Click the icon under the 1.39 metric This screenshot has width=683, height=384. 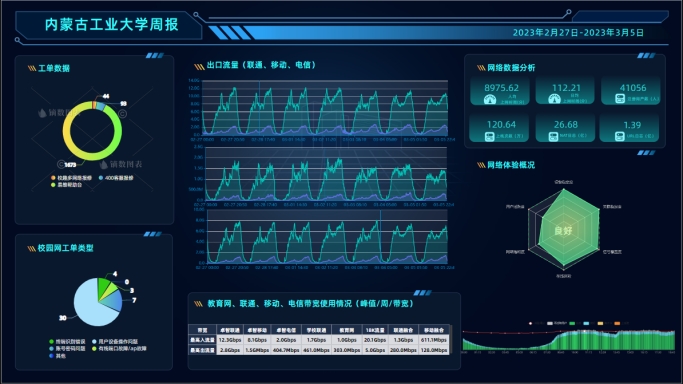pos(619,136)
